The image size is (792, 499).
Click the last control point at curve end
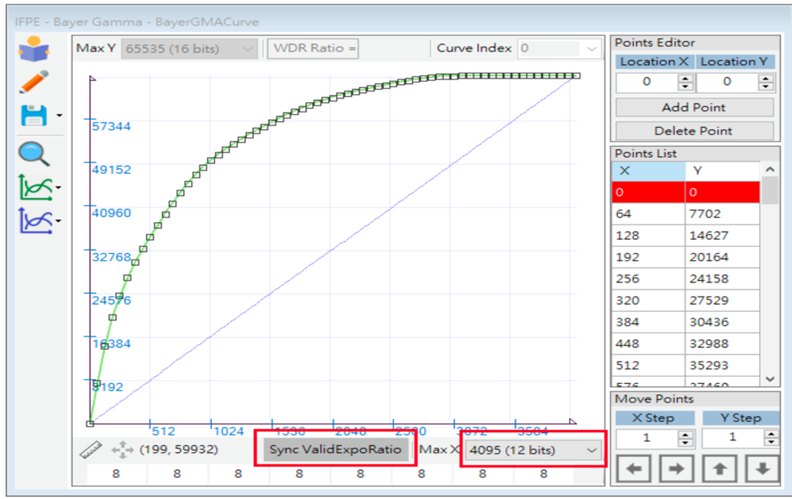[576, 76]
